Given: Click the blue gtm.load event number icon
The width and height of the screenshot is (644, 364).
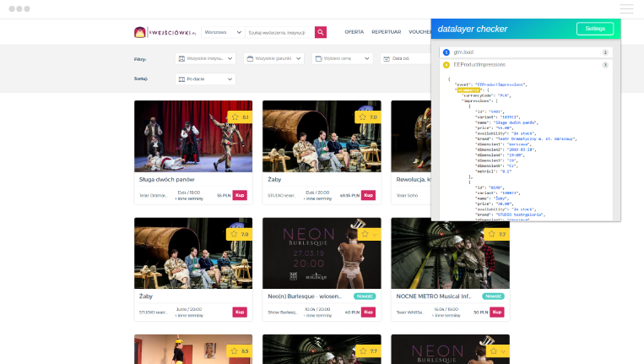Looking at the screenshot, I should click(446, 52).
